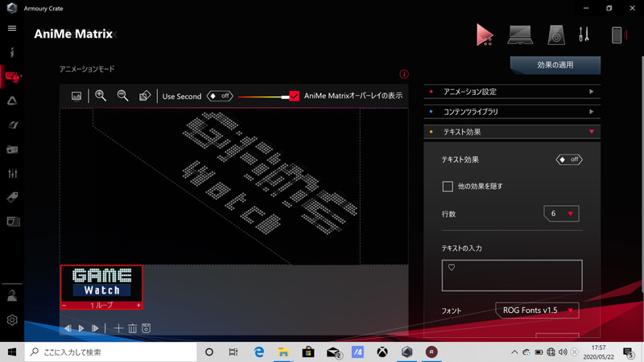Open the Home info sidebar icon
The height and width of the screenshot is (362, 644).
(x=12, y=52)
